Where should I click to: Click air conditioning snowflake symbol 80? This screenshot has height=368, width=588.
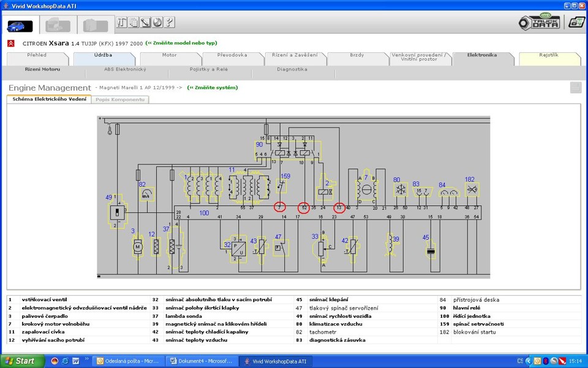401,190
